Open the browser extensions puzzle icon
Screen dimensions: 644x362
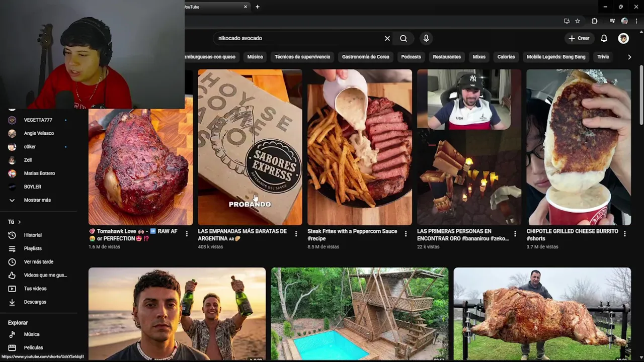tap(595, 21)
